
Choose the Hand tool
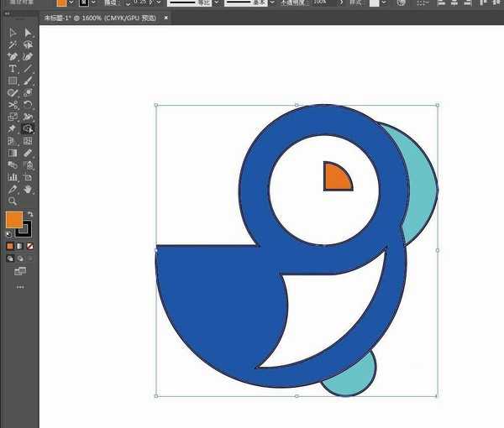pyautogui.click(x=28, y=190)
